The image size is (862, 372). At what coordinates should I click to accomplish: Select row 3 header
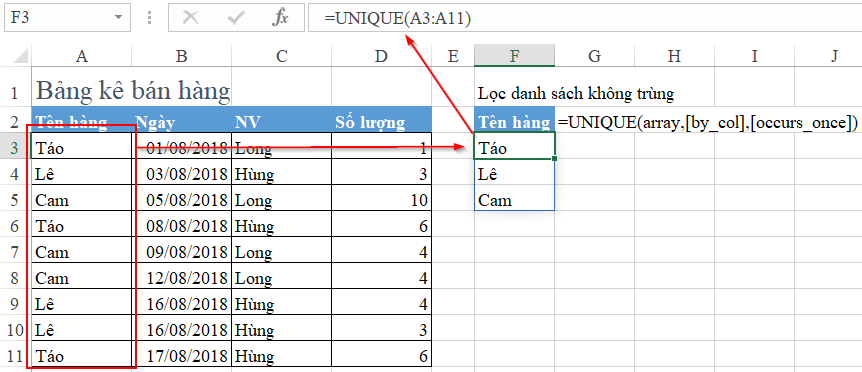[x=15, y=147]
